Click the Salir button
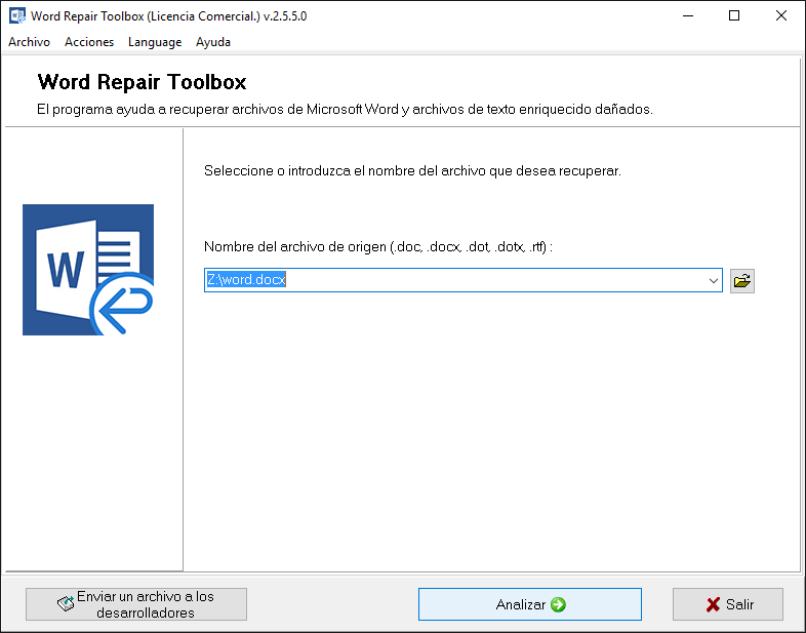 (x=727, y=604)
